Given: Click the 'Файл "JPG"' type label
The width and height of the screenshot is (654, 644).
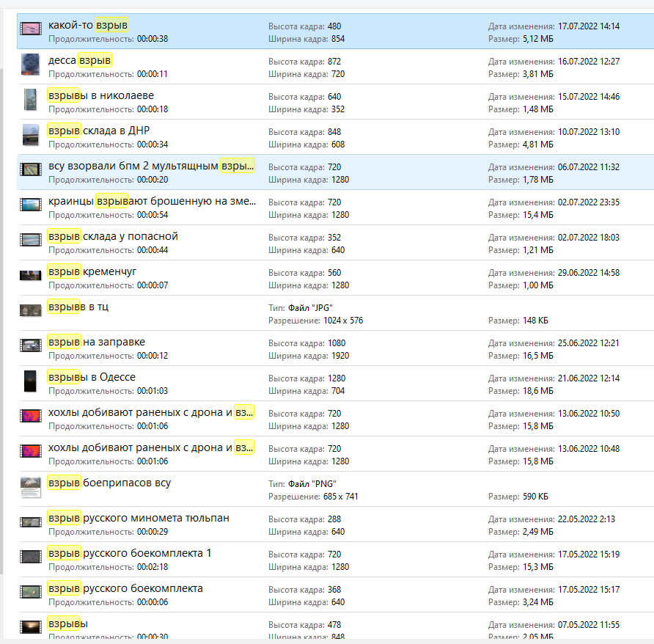Looking at the screenshot, I should pos(310,308).
